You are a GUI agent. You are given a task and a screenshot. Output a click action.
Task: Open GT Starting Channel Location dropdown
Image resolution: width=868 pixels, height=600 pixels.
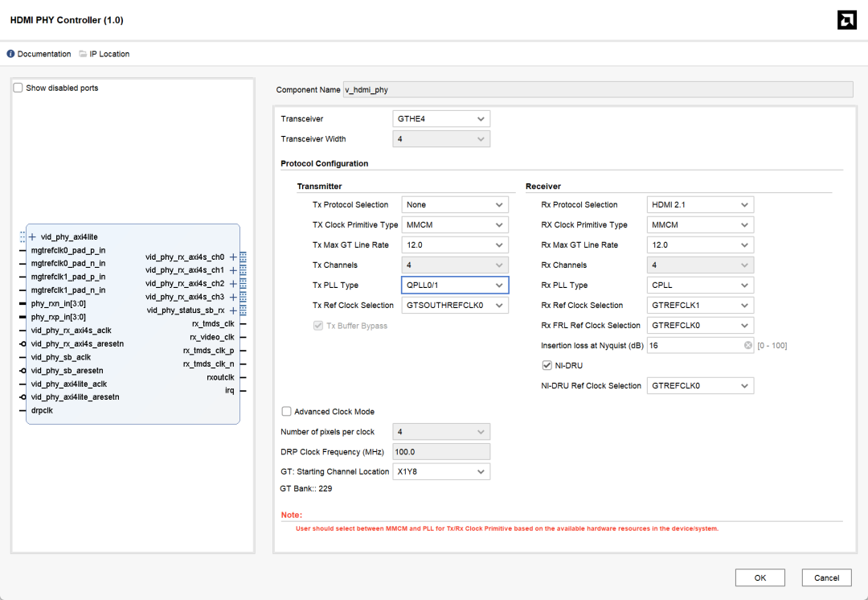point(440,472)
